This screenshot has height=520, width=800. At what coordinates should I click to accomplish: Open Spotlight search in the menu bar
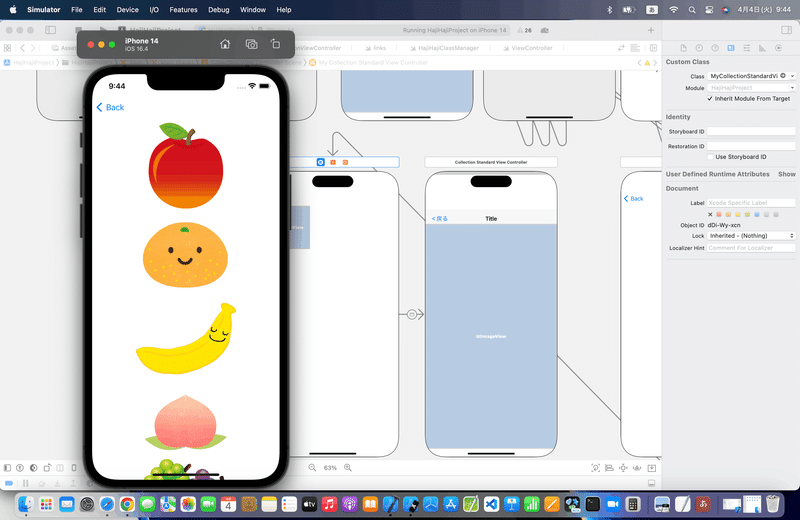(691, 10)
